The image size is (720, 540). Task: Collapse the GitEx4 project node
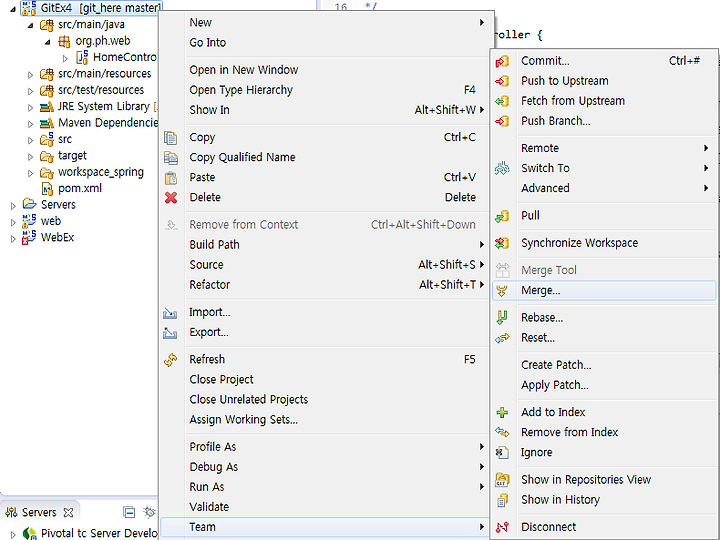click(x=13, y=10)
